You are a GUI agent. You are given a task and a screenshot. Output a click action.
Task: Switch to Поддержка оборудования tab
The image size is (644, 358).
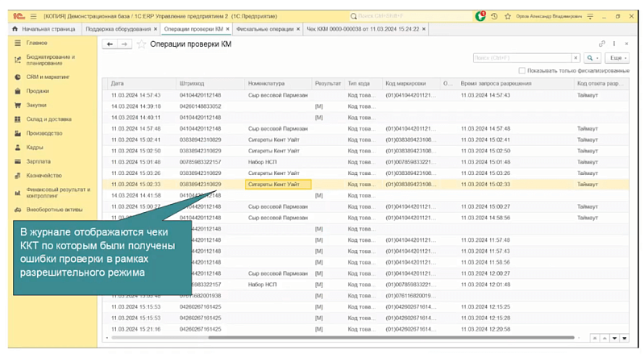click(x=118, y=29)
